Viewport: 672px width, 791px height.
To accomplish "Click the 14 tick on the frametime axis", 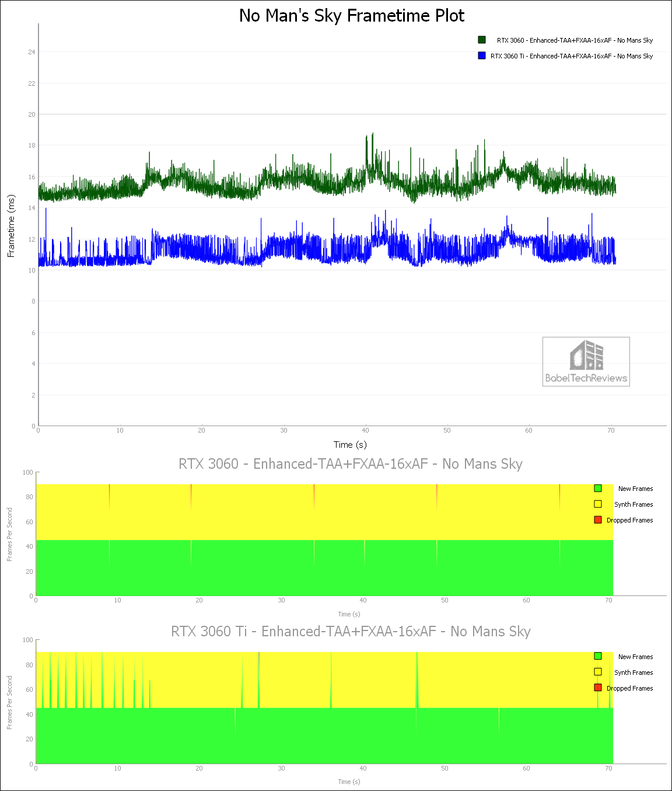I will (32, 208).
